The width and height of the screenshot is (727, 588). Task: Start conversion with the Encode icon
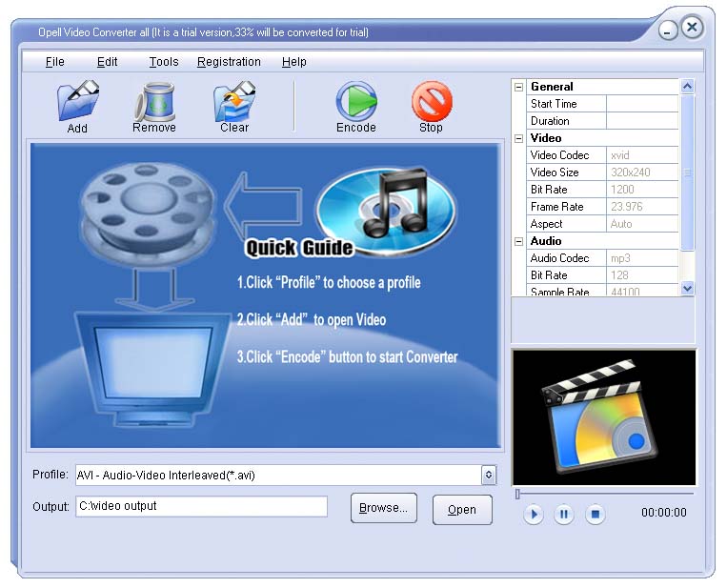[355, 104]
